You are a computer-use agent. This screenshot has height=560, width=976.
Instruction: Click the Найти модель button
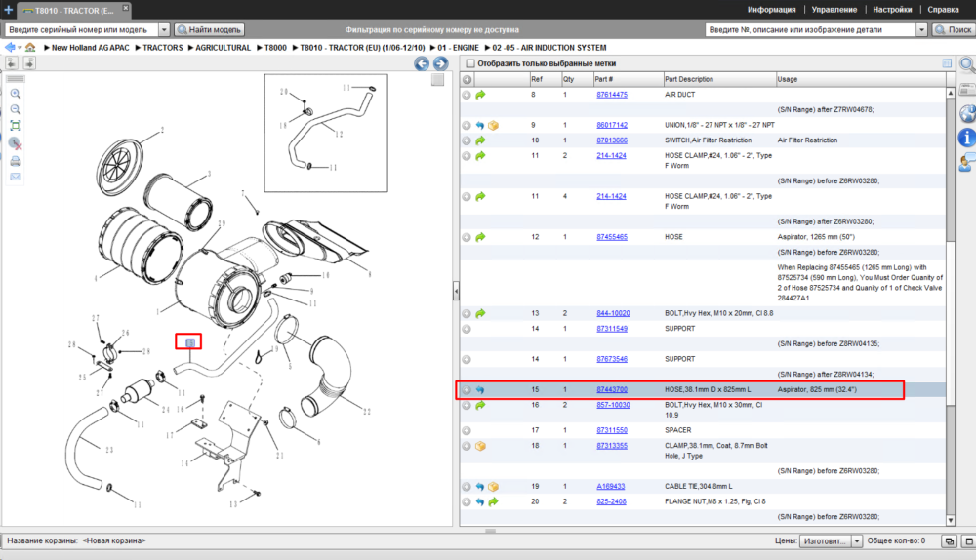coord(209,30)
